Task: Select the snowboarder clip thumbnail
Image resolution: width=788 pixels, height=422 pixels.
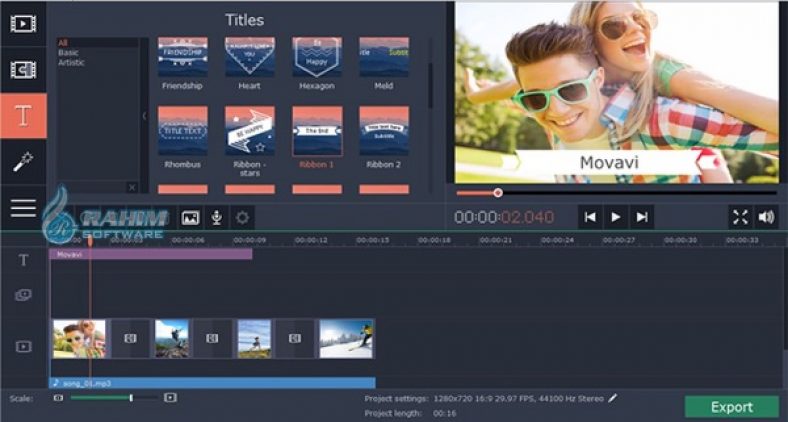Action: (347, 339)
